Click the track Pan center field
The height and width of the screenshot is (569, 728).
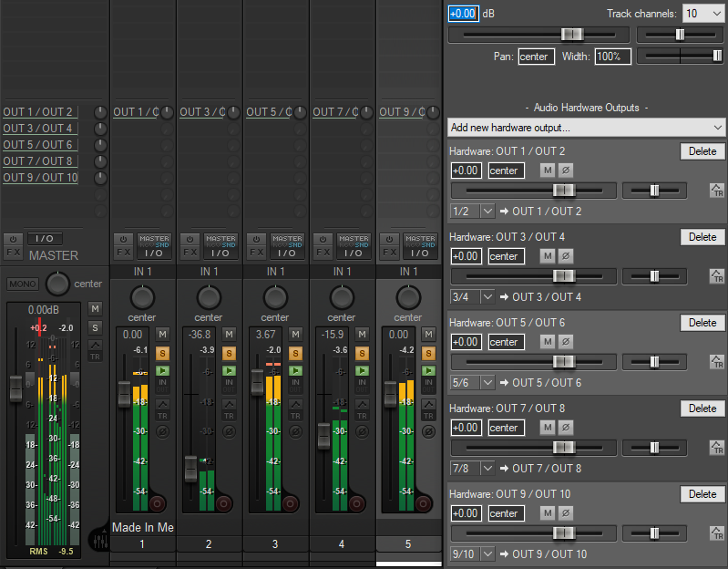(x=537, y=57)
